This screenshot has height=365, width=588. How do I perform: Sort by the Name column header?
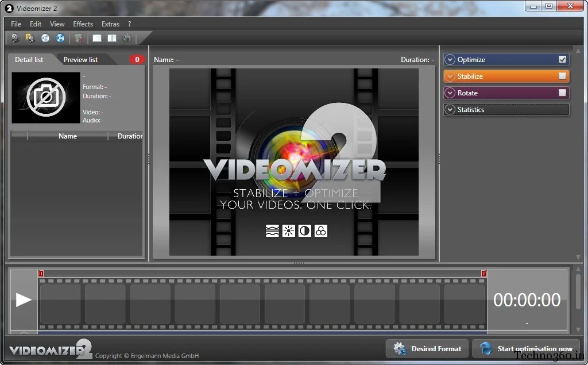tap(68, 136)
